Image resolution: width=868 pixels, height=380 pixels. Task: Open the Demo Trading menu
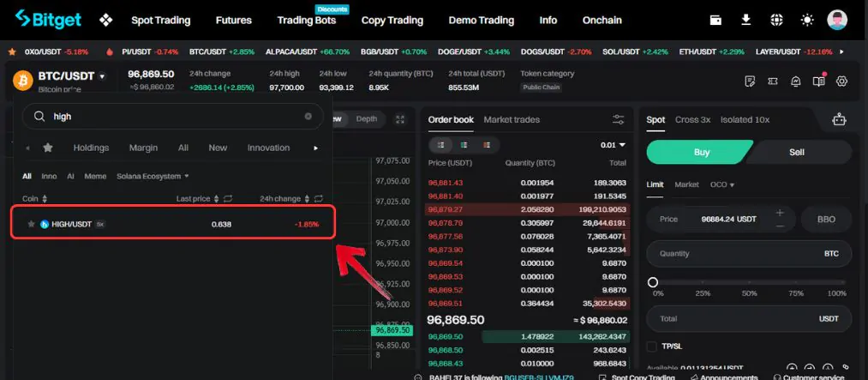point(481,21)
